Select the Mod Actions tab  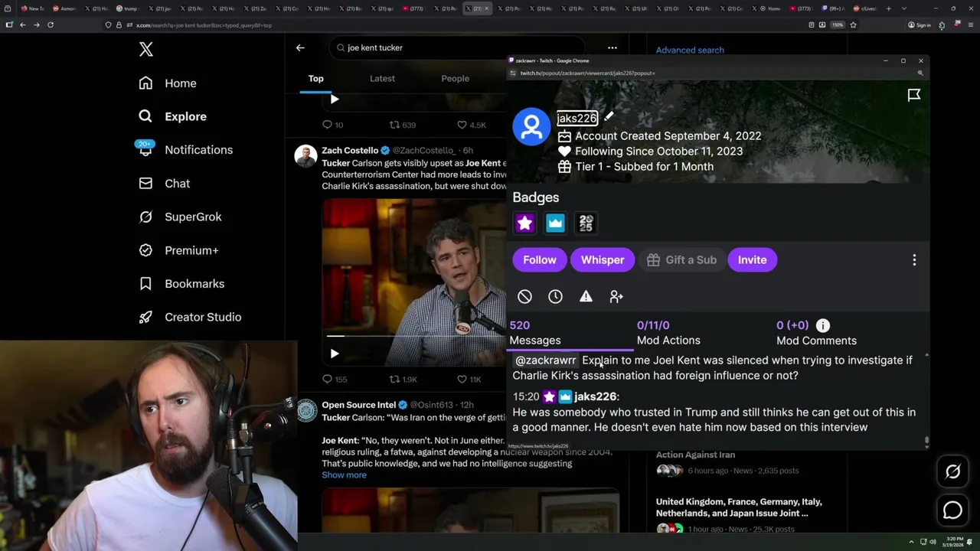(x=668, y=333)
